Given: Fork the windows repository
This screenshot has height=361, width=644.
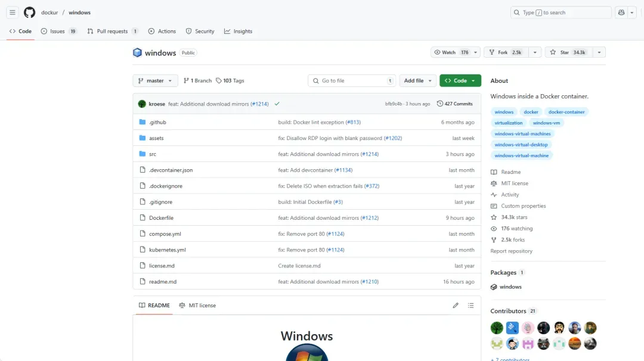Looking at the screenshot, I should pyautogui.click(x=506, y=52).
